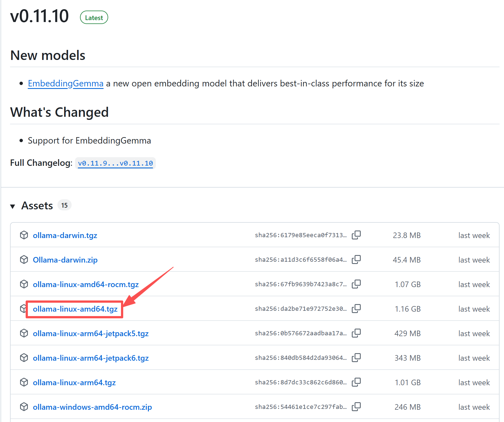Click package icon beside ollama-windows-amd64-rocm.zip
Viewport: 504px width, 422px height.
(x=24, y=407)
